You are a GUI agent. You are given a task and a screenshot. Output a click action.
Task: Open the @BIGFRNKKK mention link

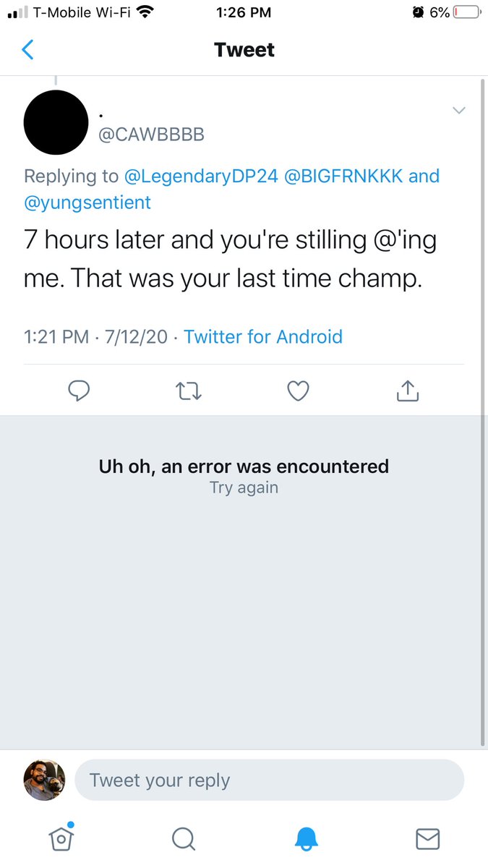click(344, 176)
